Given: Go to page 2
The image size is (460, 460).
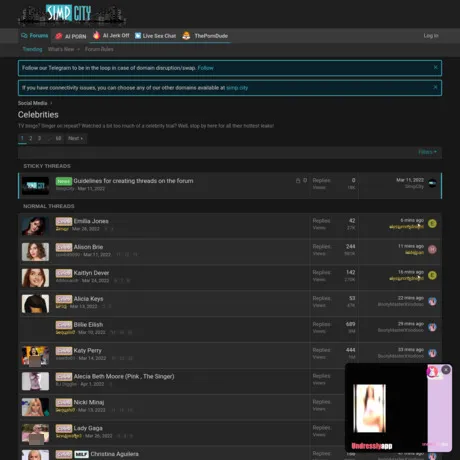Looking at the screenshot, I should [x=31, y=138].
